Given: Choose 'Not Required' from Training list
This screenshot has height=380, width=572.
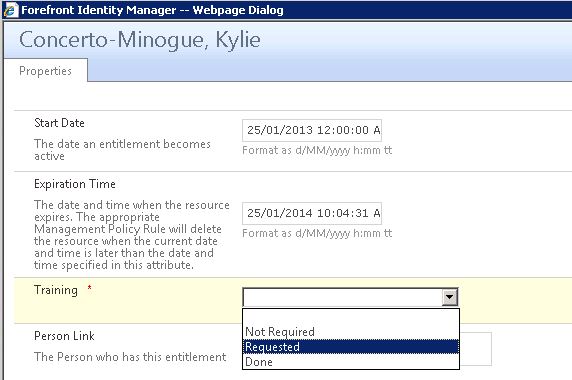Looking at the screenshot, I should point(351,332).
